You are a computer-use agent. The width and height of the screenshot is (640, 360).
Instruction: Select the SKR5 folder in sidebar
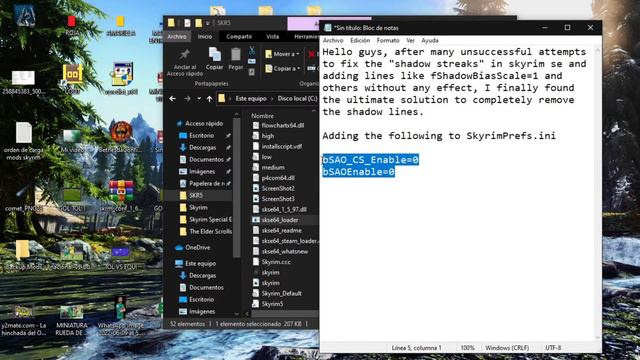tap(196, 196)
